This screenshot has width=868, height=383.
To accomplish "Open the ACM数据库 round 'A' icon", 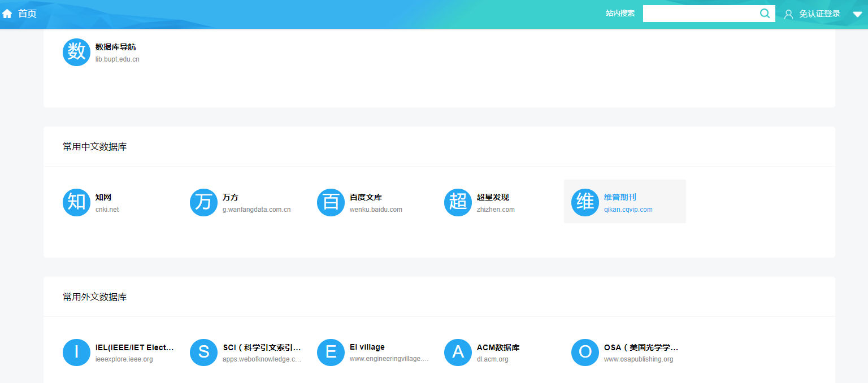I will pyautogui.click(x=458, y=352).
